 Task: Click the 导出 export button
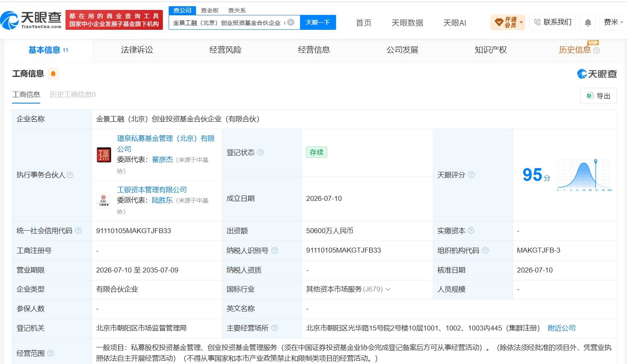point(598,96)
